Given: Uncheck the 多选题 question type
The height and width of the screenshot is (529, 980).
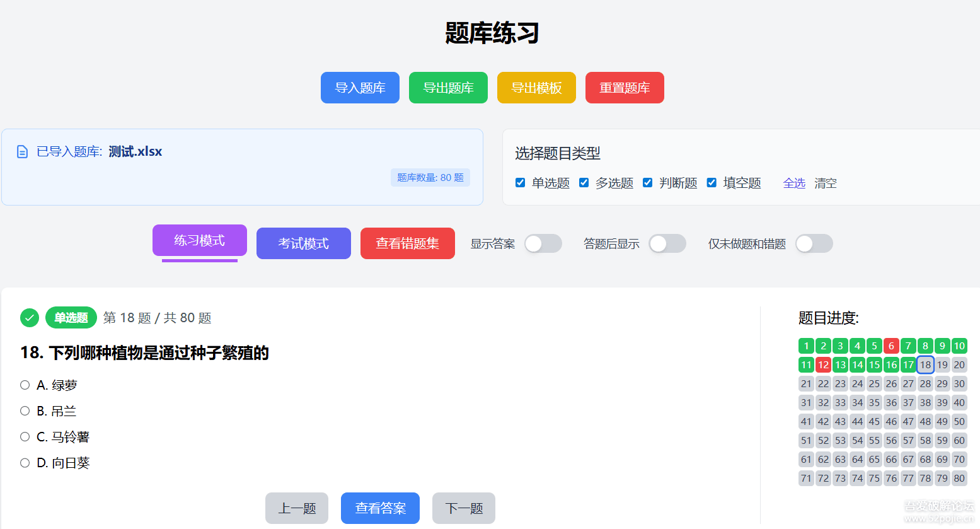Looking at the screenshot, I should tap(584, 182).
